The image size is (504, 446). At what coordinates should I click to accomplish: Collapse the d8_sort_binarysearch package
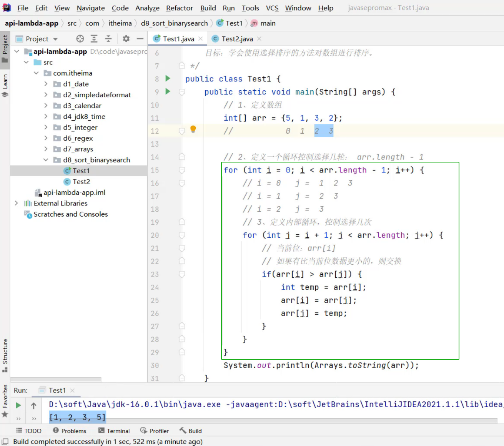[x=46, y=160]
